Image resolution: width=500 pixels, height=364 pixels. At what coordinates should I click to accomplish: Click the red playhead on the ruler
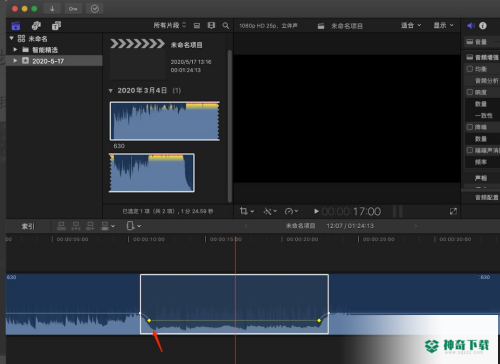click(x=235, y=239)
